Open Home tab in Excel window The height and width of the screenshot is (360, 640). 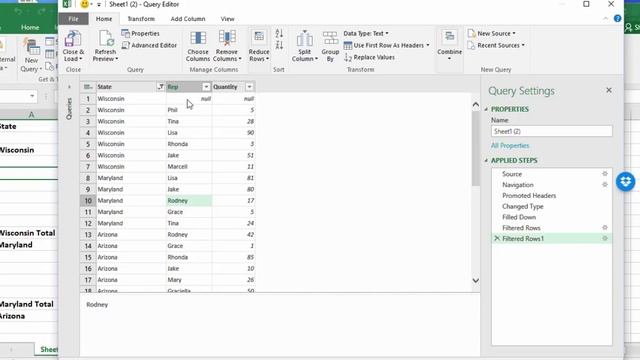coord(30,27)
